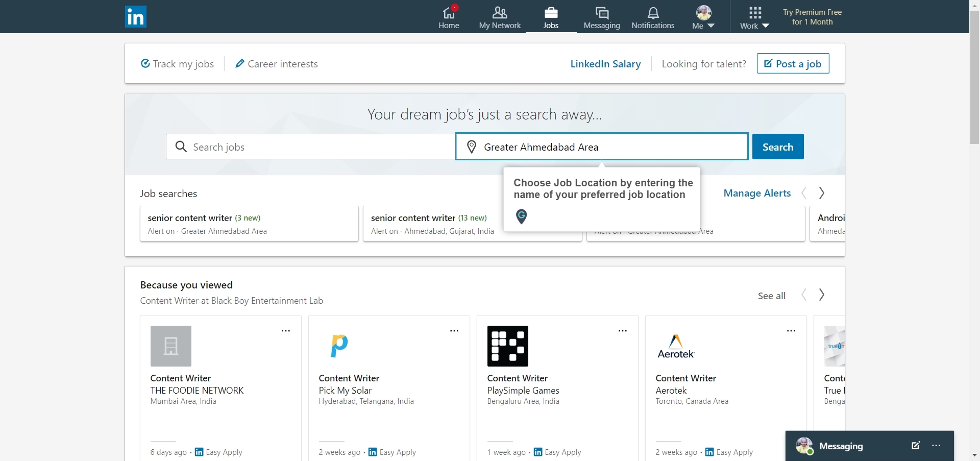Show next recommended jobs with right chevron
Viewport: 980px width, 461px height.
822,295
